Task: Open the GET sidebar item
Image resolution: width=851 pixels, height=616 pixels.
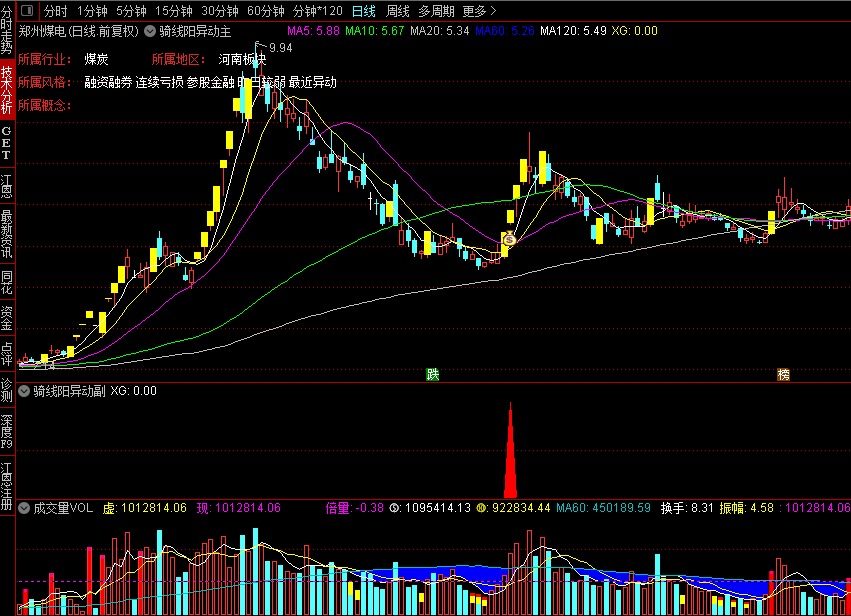Action: 7,143
